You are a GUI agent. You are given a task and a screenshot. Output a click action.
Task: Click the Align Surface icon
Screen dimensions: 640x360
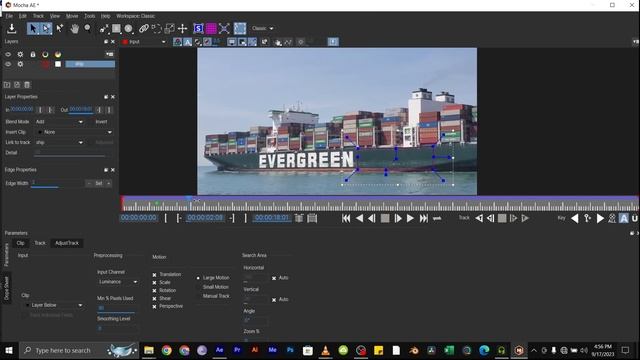[x=224, y=28]
